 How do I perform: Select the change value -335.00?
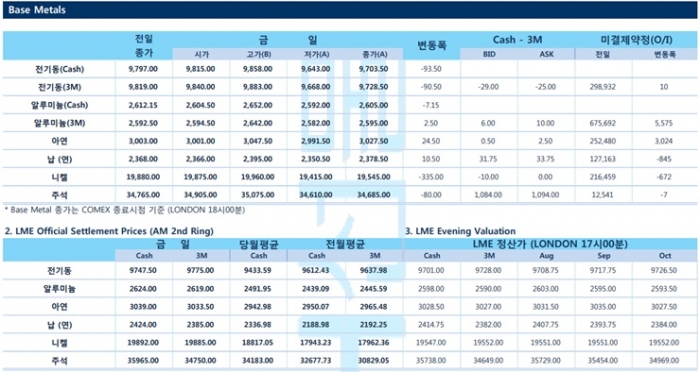tap(431, 177)
